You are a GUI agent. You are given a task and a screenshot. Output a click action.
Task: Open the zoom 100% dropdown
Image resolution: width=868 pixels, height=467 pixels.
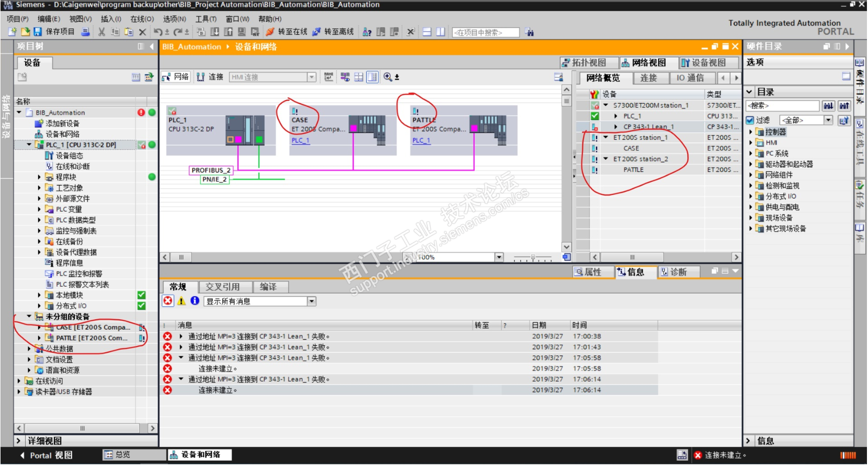pos(499,257)
